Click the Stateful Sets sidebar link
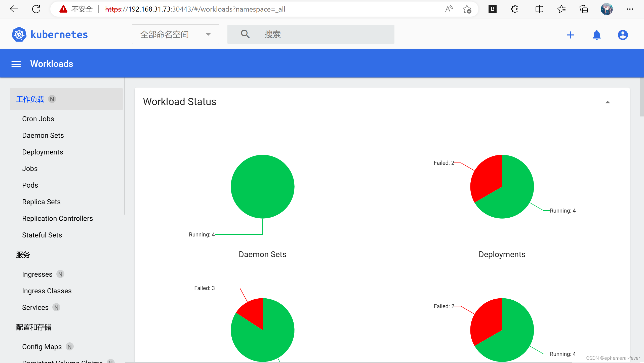The height and width of the screenshot is (363, 644). tap(42, 235)
